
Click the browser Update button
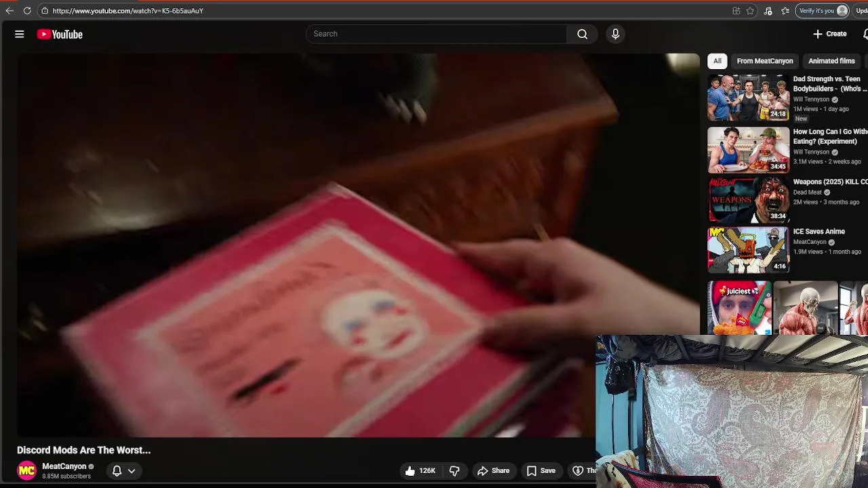861,11
